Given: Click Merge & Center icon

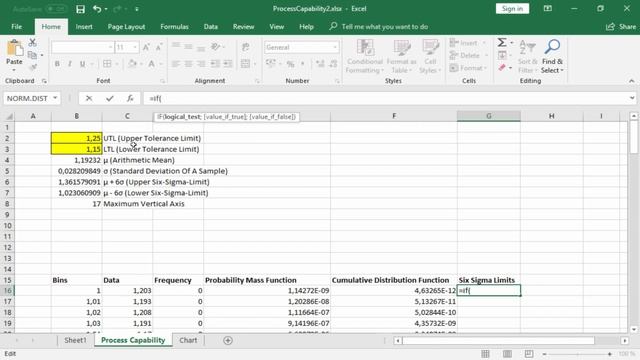Looking at the screenshot, I should [245, 64].
